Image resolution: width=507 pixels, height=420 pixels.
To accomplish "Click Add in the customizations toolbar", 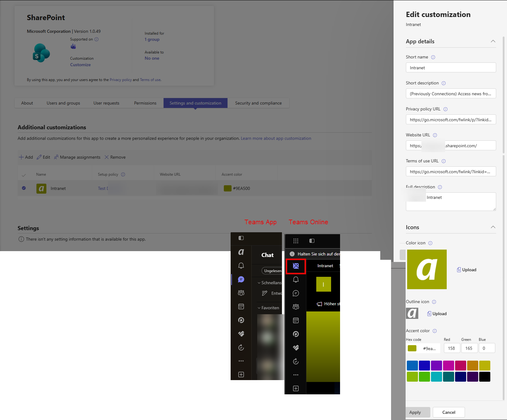I will coord(26,157).
